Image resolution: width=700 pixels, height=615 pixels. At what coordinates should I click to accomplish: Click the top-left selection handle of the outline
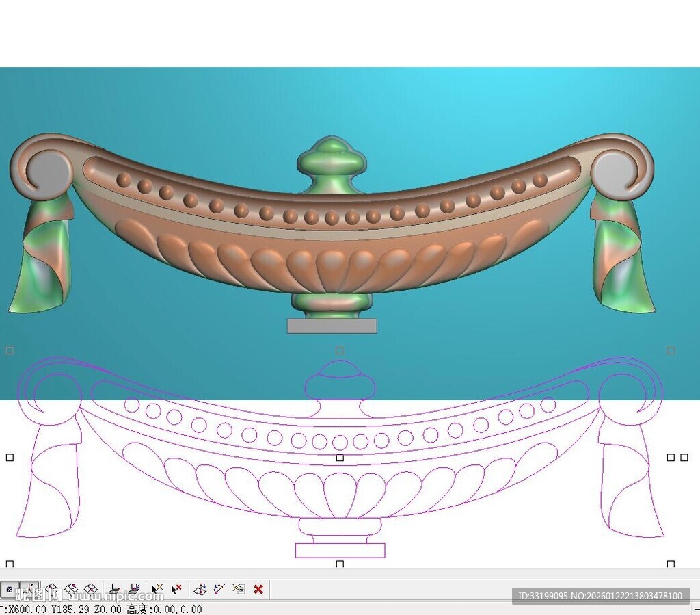10,350
